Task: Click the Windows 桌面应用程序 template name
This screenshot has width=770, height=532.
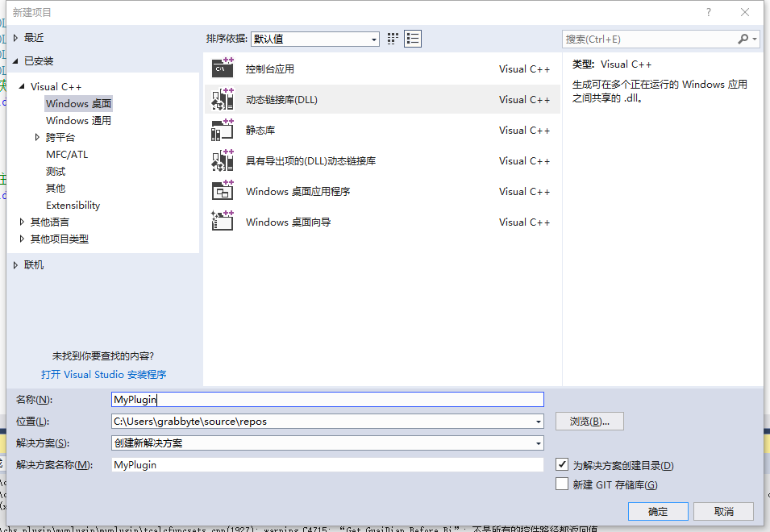Action: pos(298,191)
